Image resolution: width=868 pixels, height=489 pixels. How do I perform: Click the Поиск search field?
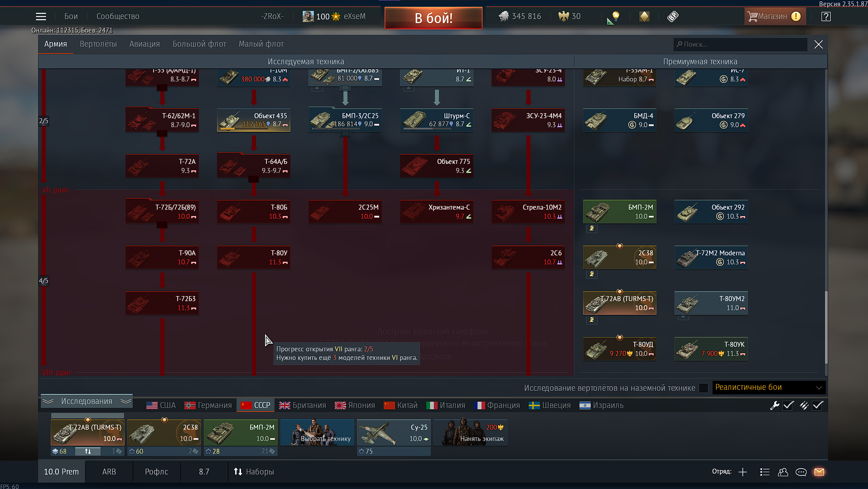point(740,44)
